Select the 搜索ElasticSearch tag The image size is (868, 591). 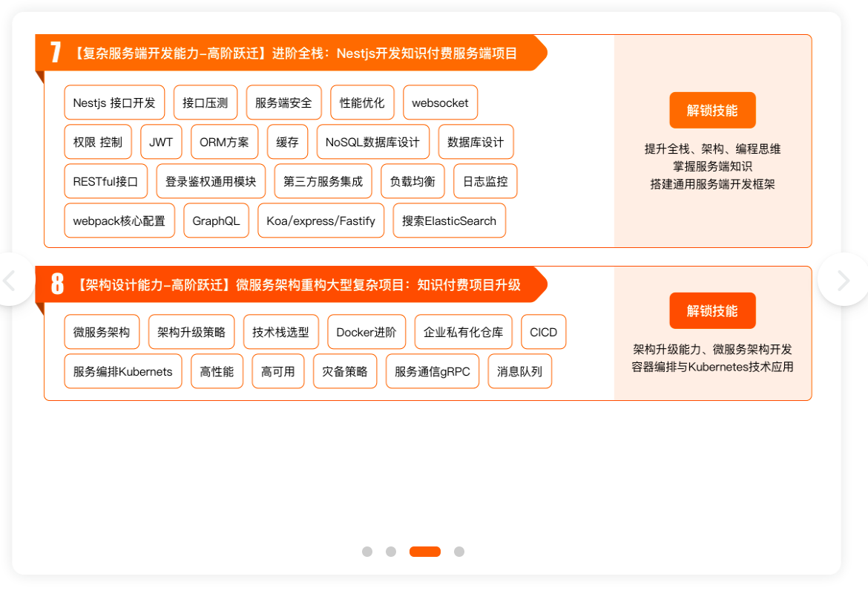[x=449, y=221]
